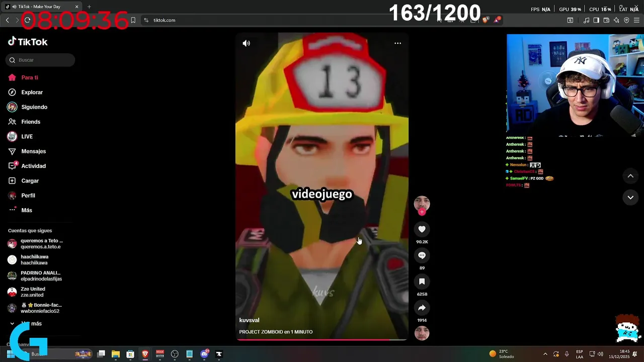Viewport: 644px width, 362px height.
Task: Open the volume speaker icon in the tray
Action: click(600, 354)
